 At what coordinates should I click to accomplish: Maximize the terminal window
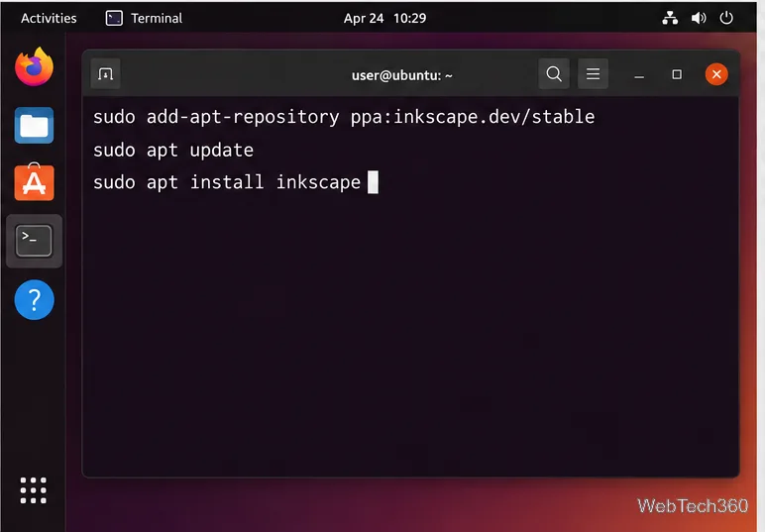pos(677,74)
